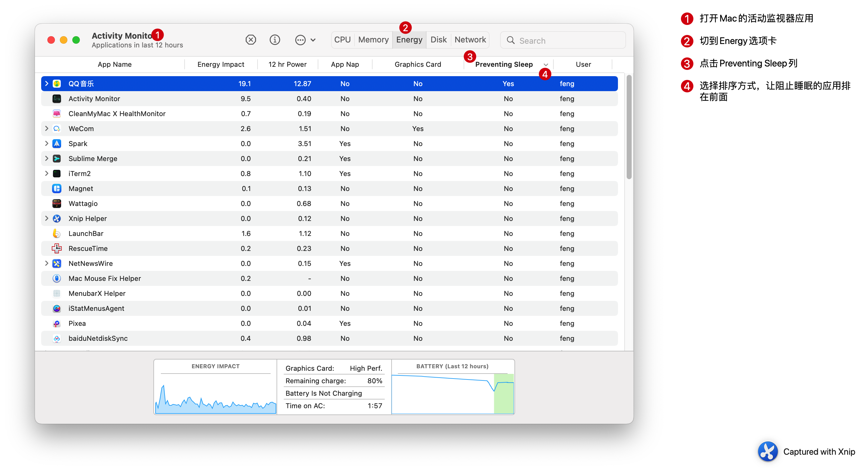
Task: Expand the Xnip Helper process row
Action: click(x=46, y=218)
